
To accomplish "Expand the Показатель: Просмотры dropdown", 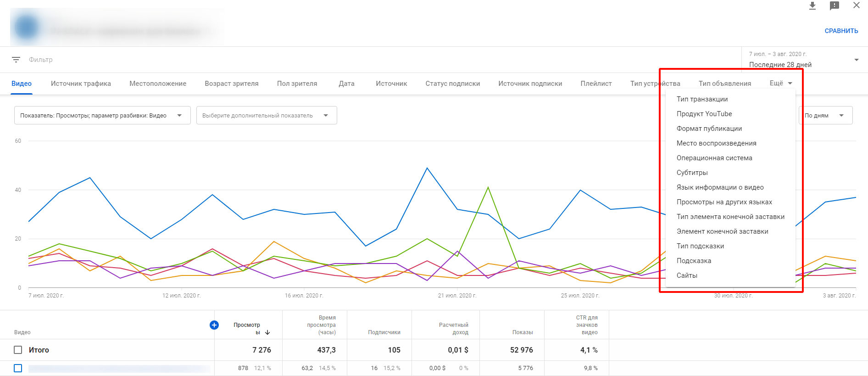I will pos(102,115).
